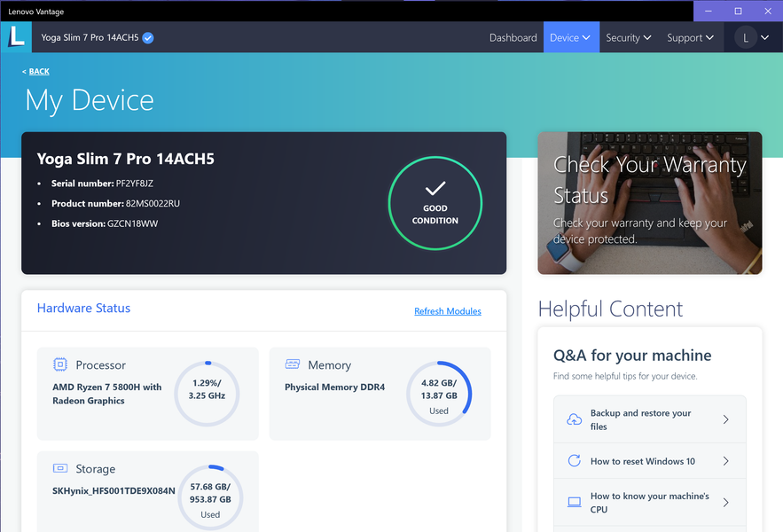Click the Processor chip icon
The image size is (783, 532).
(60, 364)
